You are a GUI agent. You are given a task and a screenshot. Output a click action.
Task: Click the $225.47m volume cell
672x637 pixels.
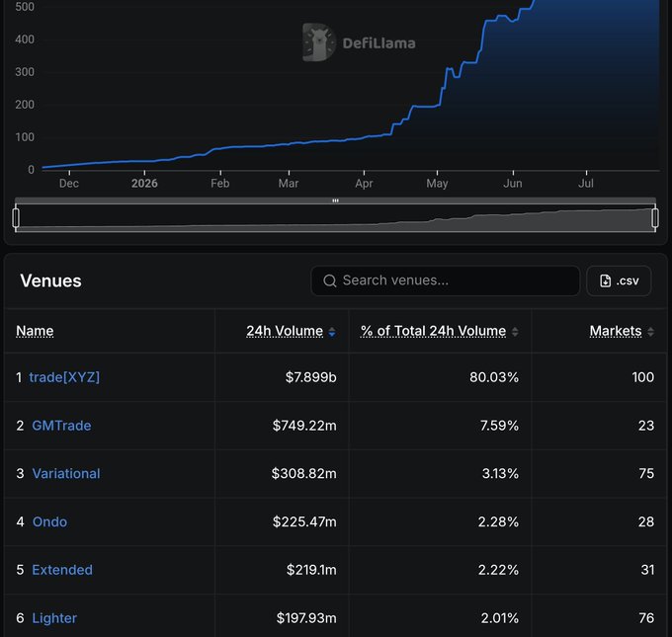pyautogui.click(x=304, y=521)
